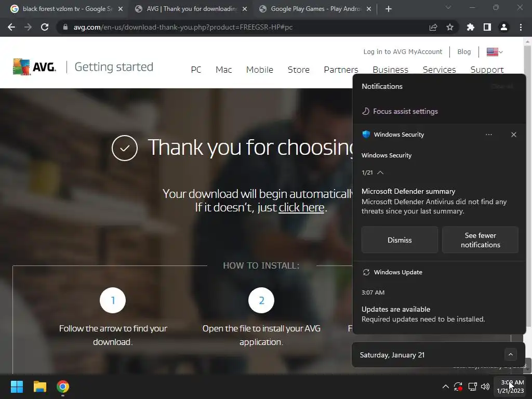This screenshot has width=532, height=399.
Task: Open the Chrome three-dot menu
Action: (521, 27)
